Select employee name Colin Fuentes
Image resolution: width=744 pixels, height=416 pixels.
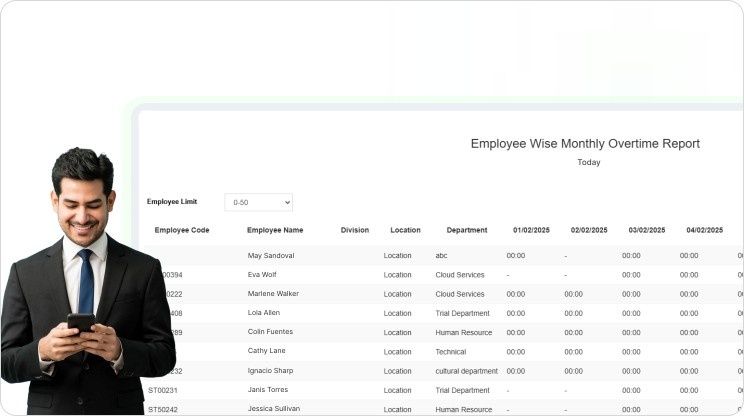point(270,332)
